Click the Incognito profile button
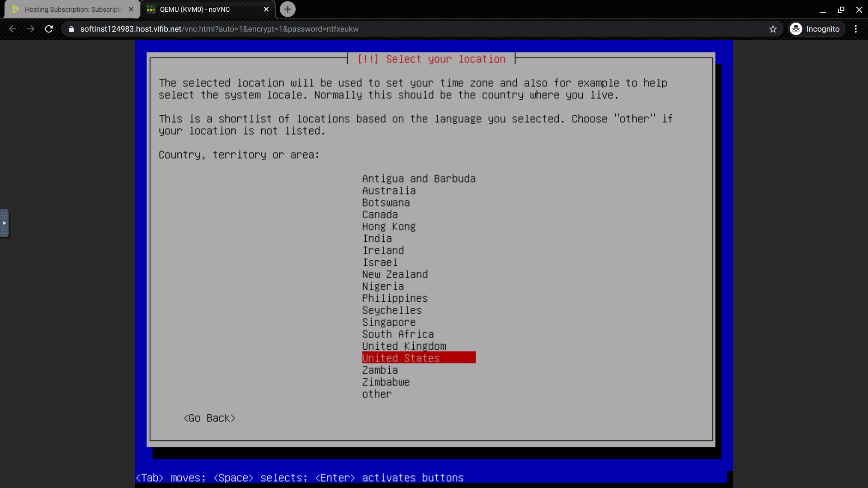This screenshot has width=868, height=488. pyautogui.click(x=816, y=29)
